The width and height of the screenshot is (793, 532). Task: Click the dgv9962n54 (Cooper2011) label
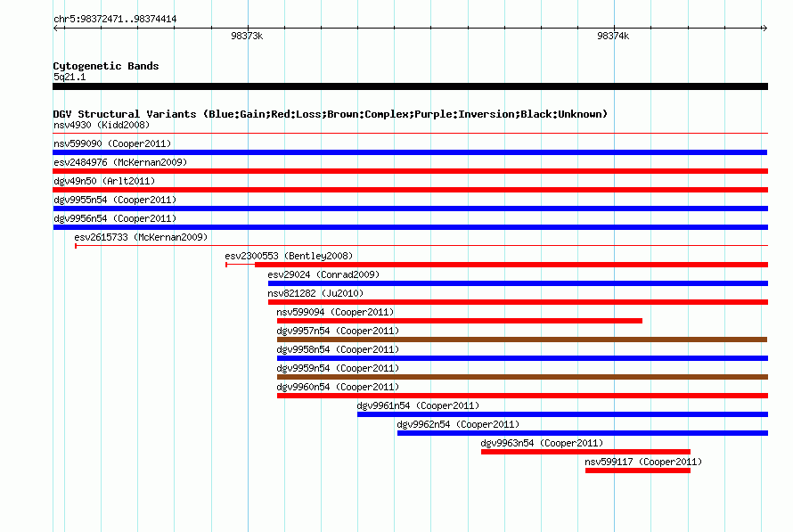[x=458, y=424]
